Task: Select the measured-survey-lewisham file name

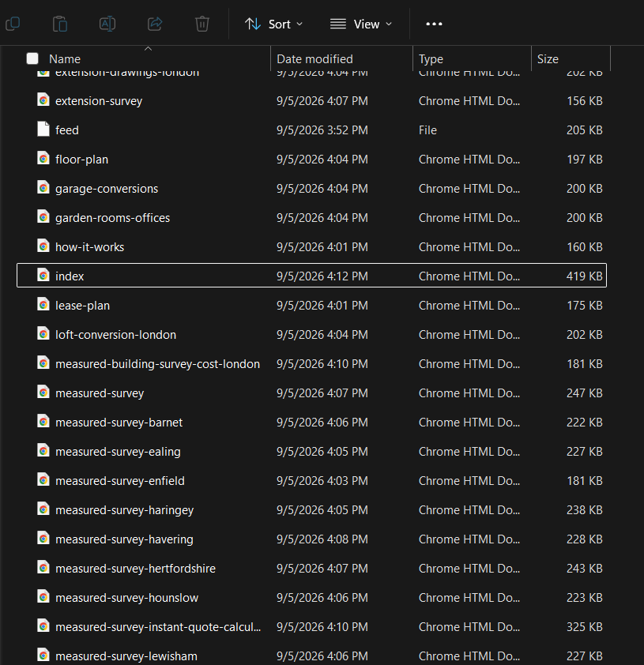Action: point(126,657)
